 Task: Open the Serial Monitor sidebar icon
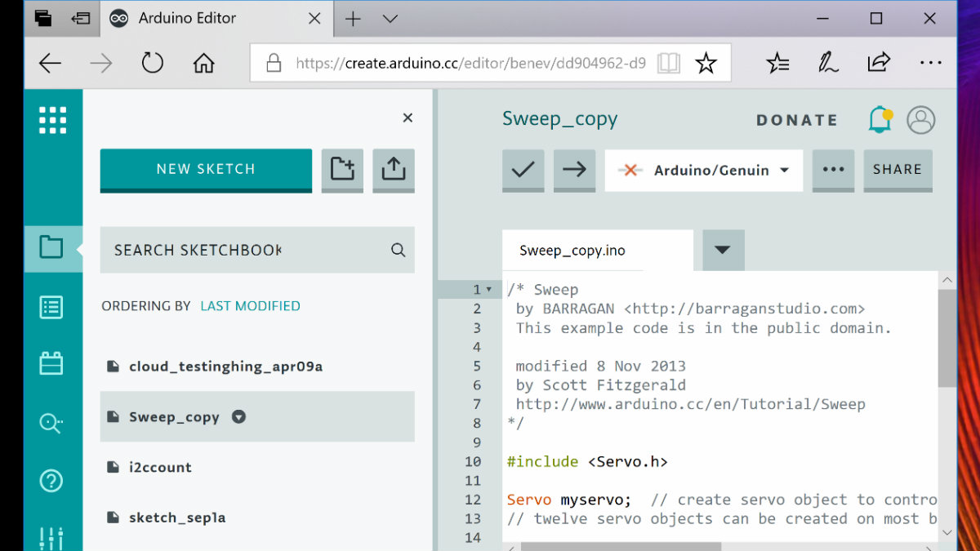(x=51, y=423)
